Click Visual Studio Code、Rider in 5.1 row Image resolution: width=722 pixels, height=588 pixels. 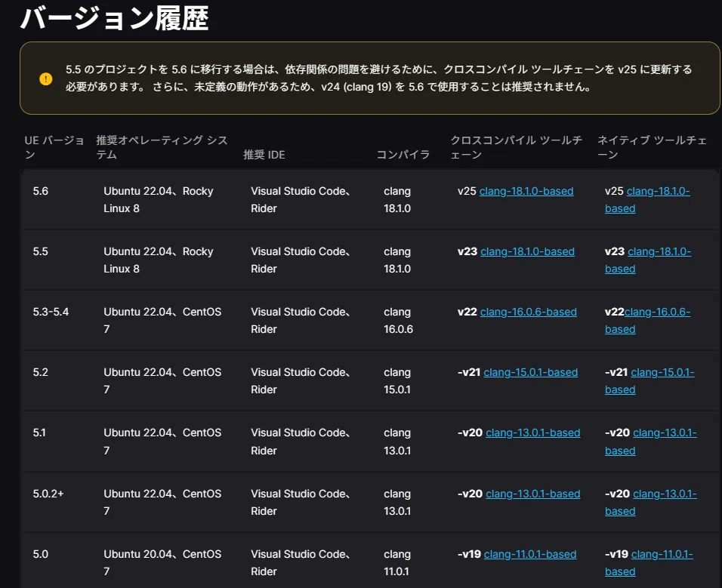click(301, 442)
